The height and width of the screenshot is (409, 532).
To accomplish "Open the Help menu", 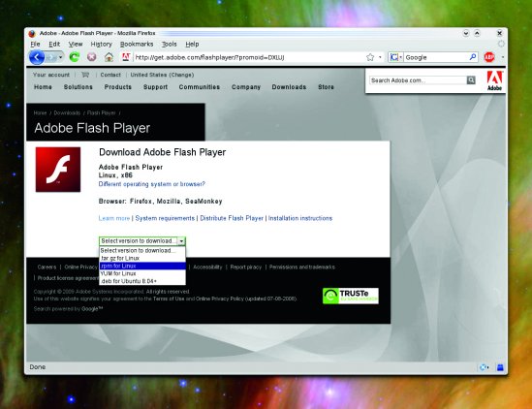I will [x=192, y=45].
